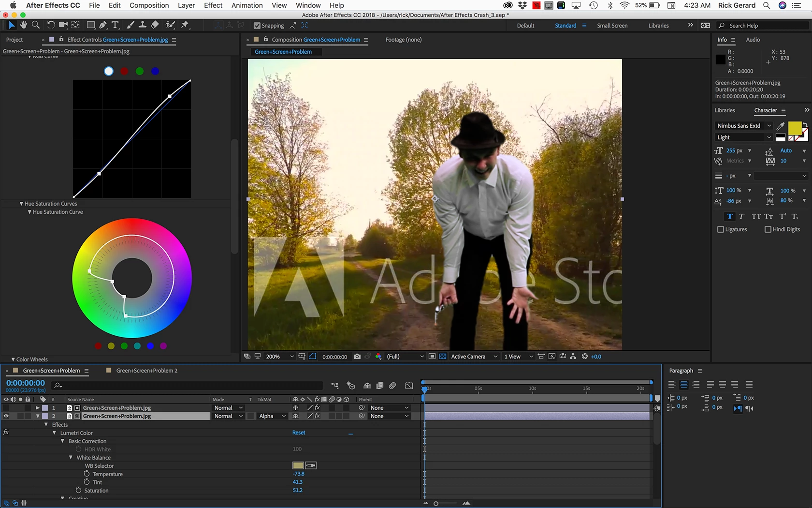812x508 pixels.
Task: Select the Pen tool
Action: point(102,25)
